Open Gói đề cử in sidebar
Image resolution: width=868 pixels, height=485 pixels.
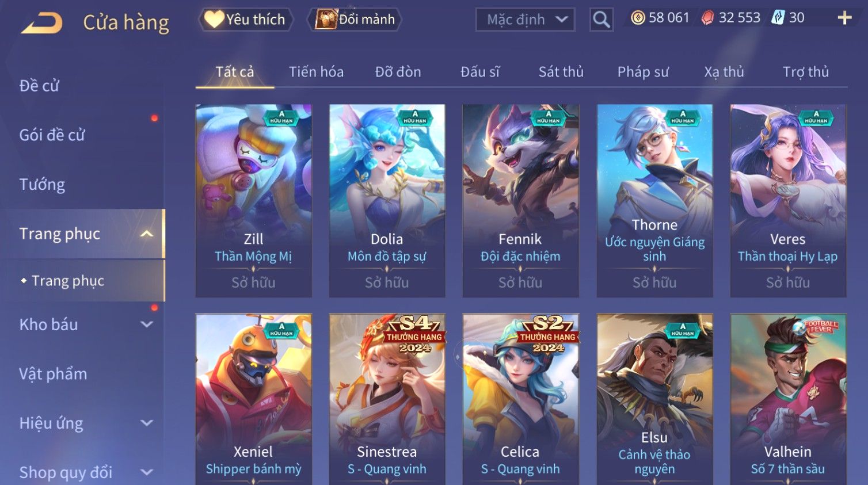[52, 135]
